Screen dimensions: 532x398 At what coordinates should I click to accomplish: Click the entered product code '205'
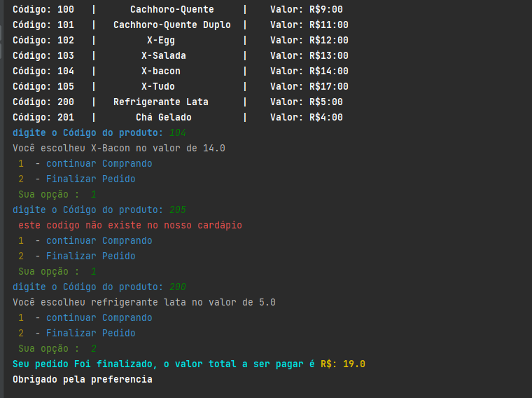[x=178, y=210]
